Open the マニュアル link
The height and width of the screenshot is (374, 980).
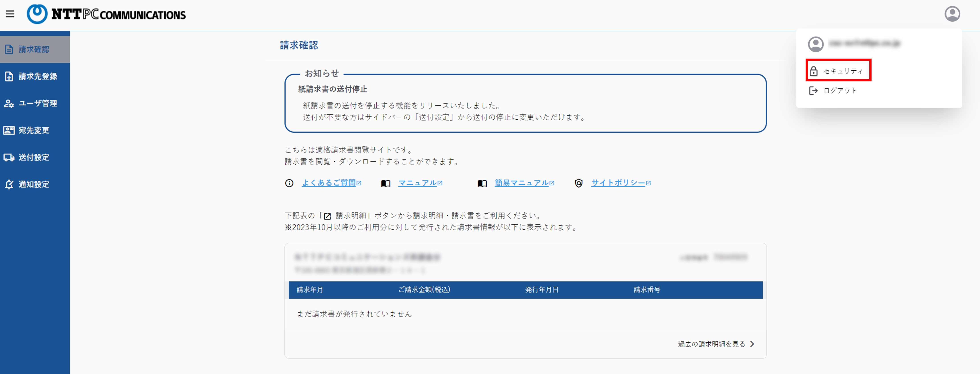coord(417,183)
